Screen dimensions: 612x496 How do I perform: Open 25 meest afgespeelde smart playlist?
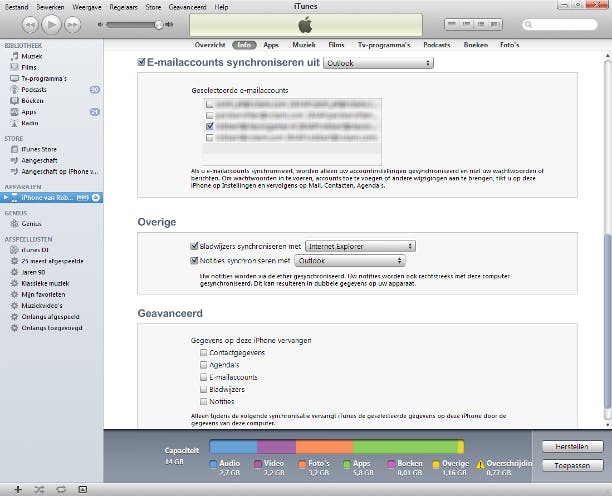[52, 261]
